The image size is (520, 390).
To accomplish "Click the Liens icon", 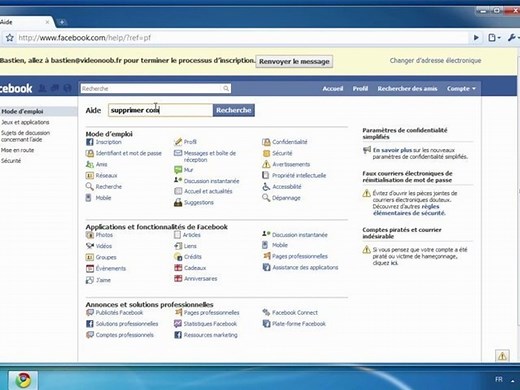I will click(178, 246).
